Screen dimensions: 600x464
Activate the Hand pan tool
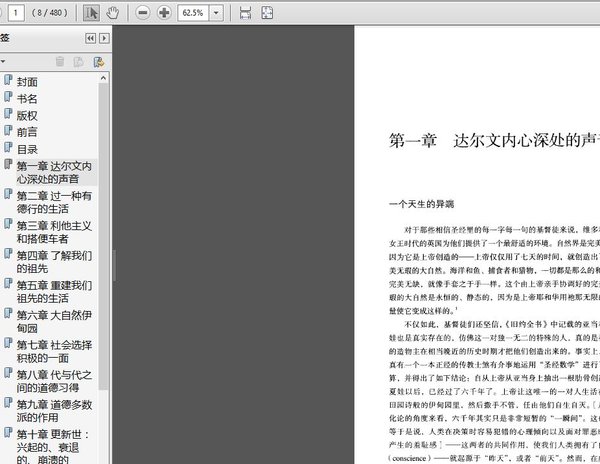[x=112, y=13]
